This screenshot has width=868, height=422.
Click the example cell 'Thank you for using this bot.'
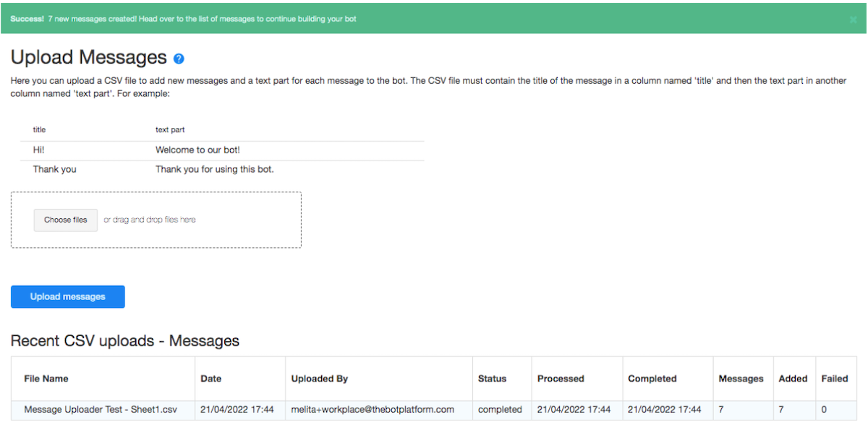(x=215, y=170)
